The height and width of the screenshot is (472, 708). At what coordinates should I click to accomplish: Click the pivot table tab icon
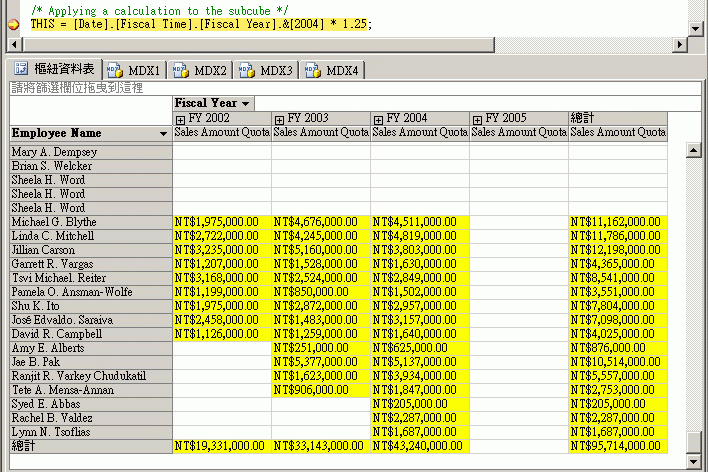coord(21,68)
